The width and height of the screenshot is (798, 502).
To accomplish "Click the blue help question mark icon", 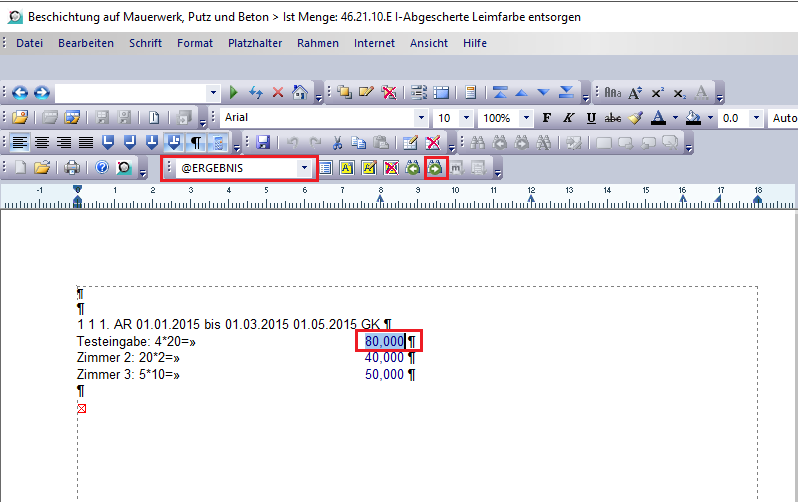I will point(102,168).
